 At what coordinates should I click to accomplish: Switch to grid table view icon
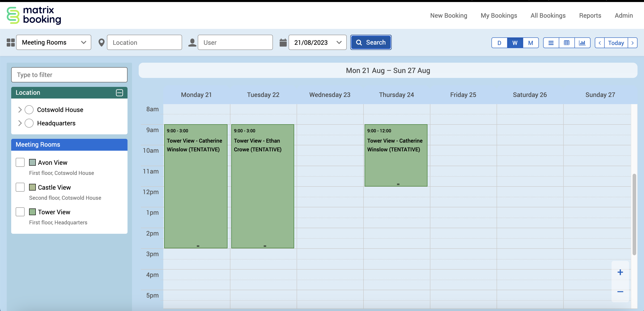point(567,43)
